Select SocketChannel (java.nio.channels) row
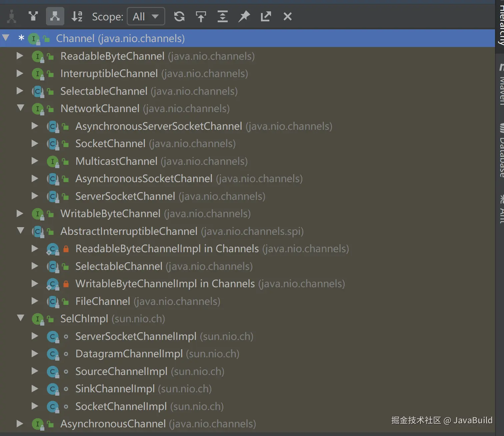Viewport: 504px width, 436px height. pyautogui.click(x=247, y=143)
